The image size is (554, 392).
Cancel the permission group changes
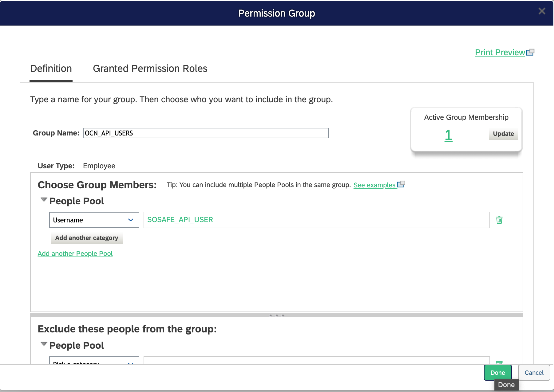(x=534, y=373)
